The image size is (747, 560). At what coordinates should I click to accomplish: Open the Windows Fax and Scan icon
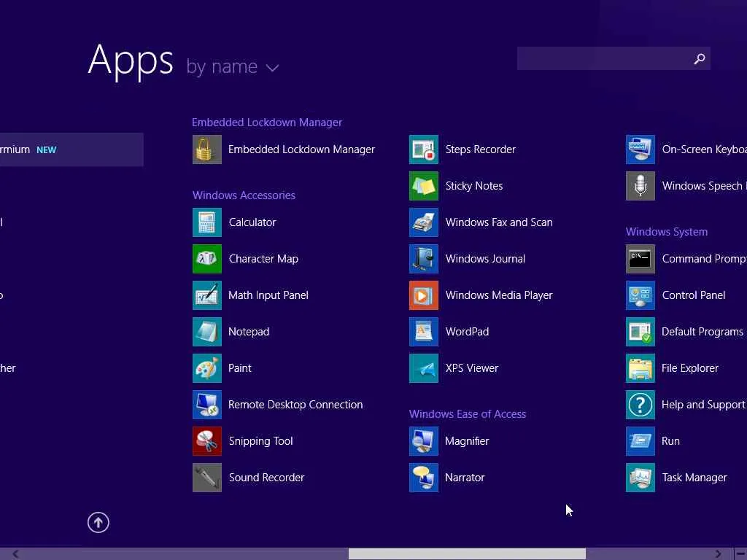[424, 222]
